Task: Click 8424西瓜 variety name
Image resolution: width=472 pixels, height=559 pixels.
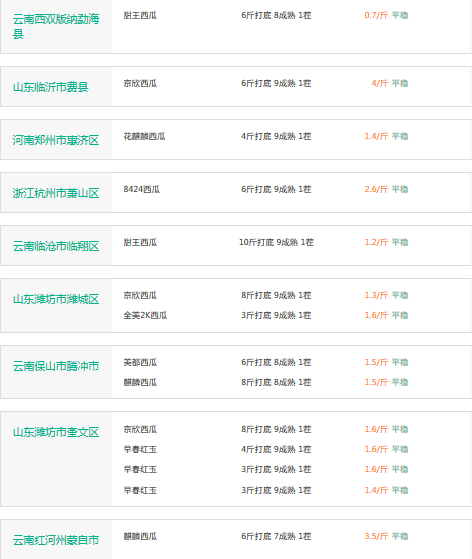Action: coord(142,189)
